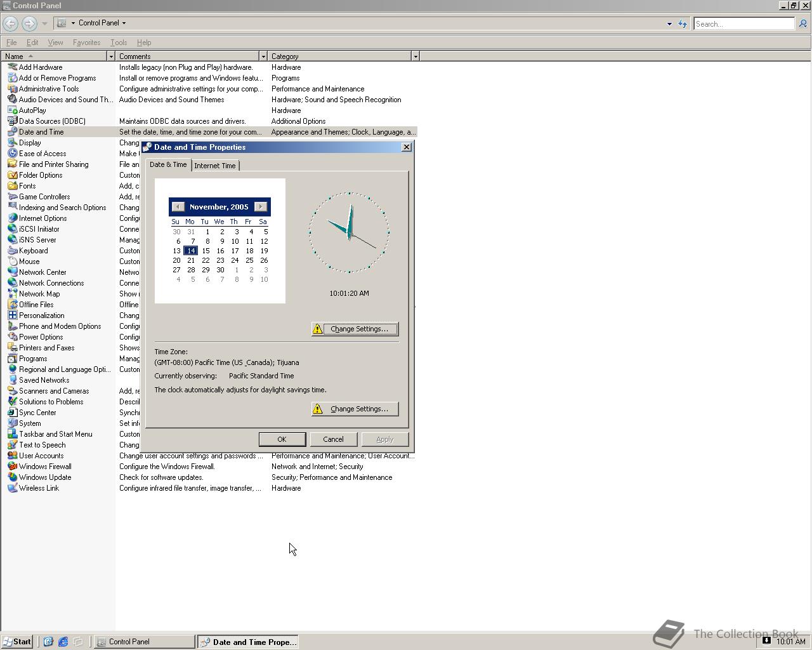The height and width of the screenshot is (650, 812).
Task: Open the Tools menu
Action: click(x=119, y=43)
